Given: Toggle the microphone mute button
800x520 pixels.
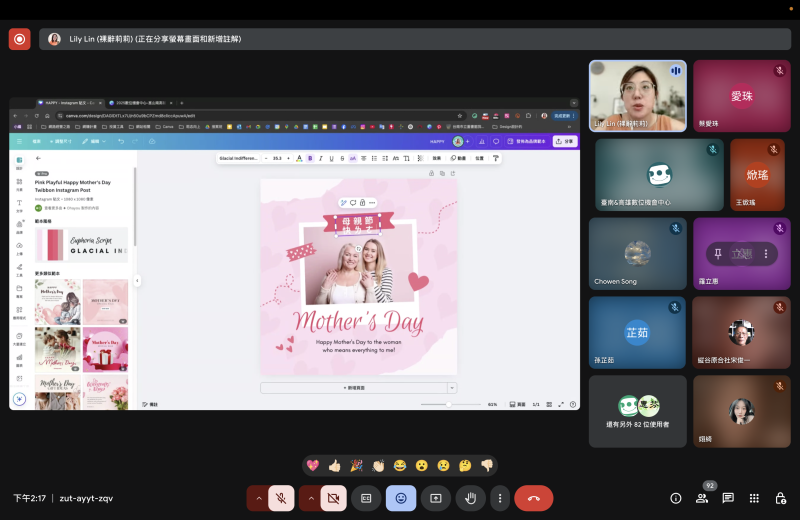Looking at the screenshot, I should [281, 498].
